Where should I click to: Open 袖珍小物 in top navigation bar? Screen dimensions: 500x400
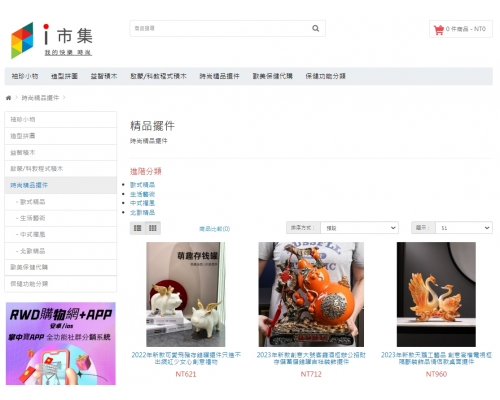coord(25,76)
